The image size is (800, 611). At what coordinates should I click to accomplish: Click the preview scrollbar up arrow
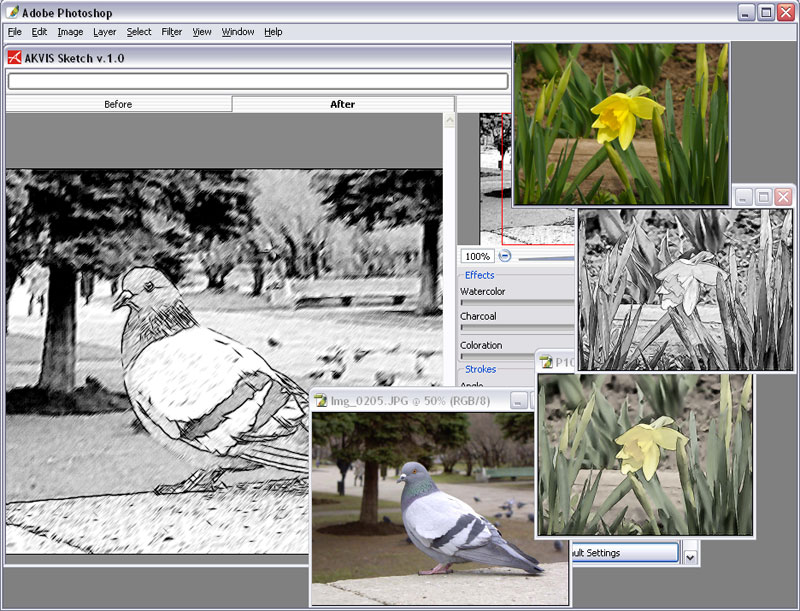click(449, 120)
